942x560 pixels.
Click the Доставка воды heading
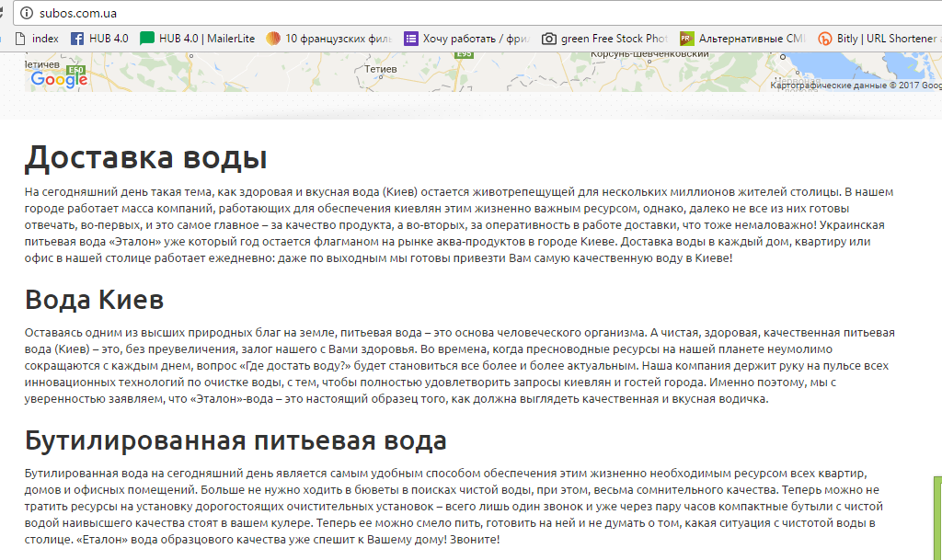click(146, 158)
